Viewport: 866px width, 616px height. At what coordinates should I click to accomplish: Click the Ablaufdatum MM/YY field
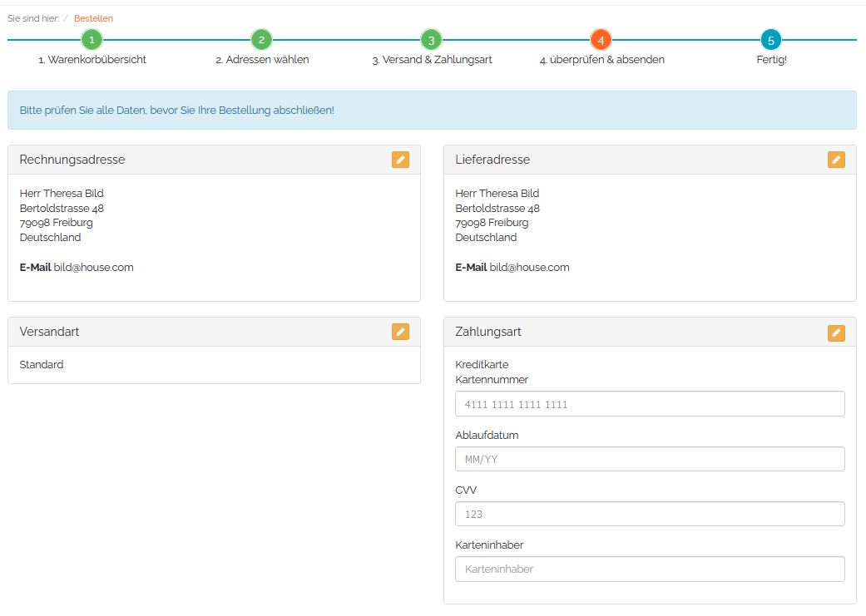650,459
